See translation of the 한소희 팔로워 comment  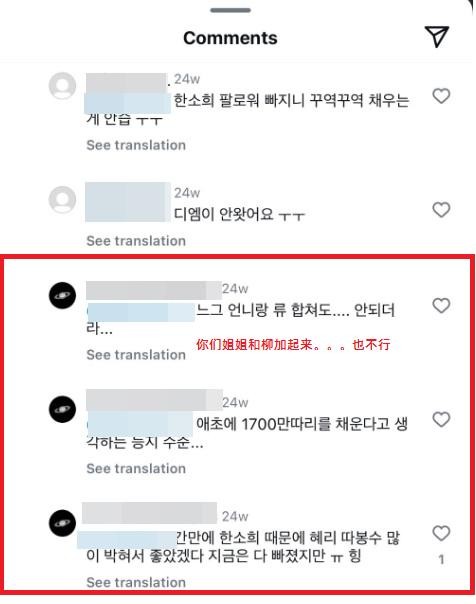[x=136, y=145]
